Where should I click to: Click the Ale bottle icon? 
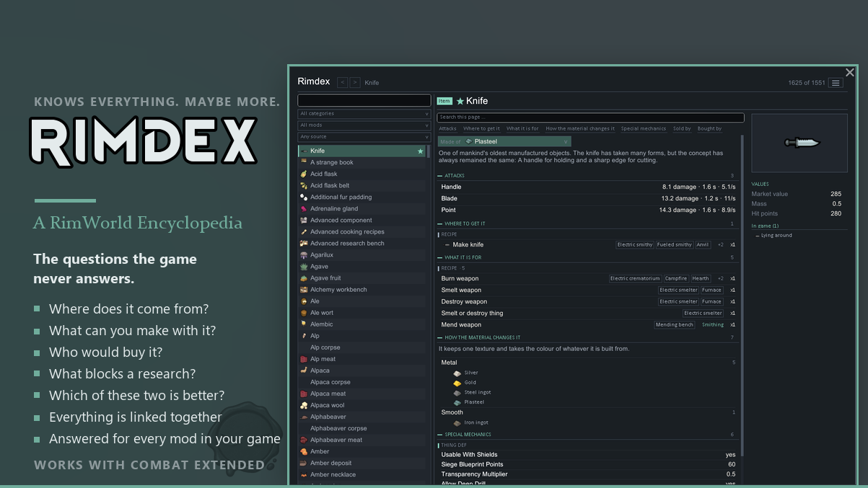pos(304,301)
